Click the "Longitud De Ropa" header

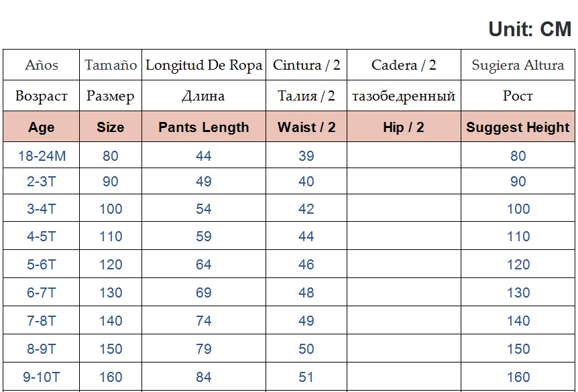click(x=204, y=65)
